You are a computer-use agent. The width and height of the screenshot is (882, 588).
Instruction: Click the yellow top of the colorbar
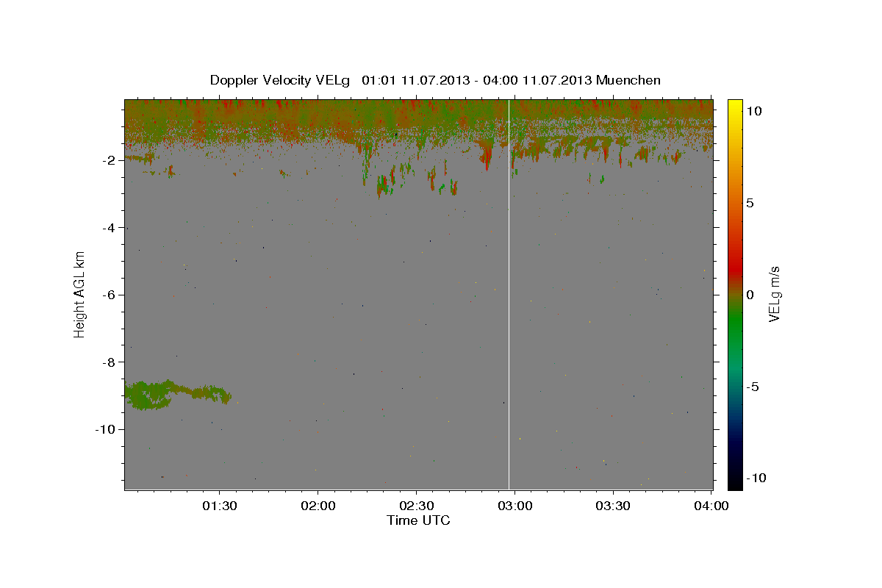point(735,107)
